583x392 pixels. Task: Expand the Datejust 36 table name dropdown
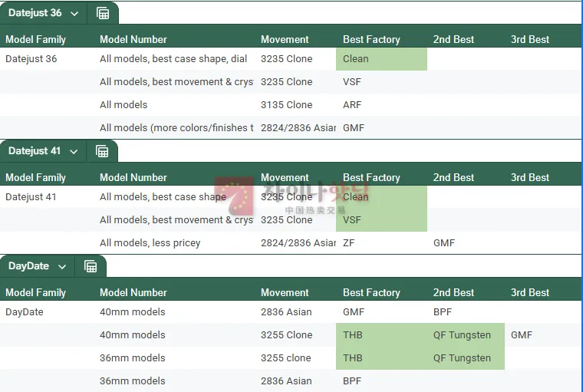tap(74, 14)
